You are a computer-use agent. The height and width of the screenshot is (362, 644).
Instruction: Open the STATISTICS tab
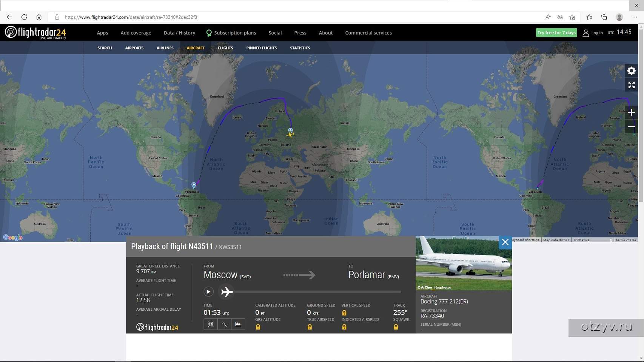click(x=300, y=48)
